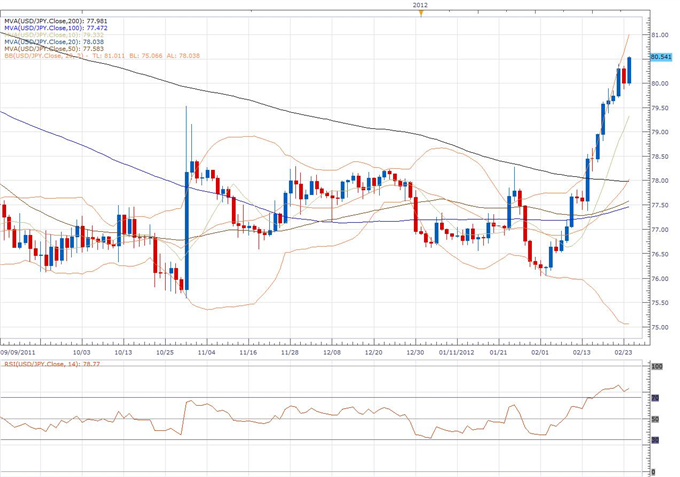Select the MVA 10 legend reading 79.332
The height and width of the screenshot is (477, 680).
click(x=54, y=35)
